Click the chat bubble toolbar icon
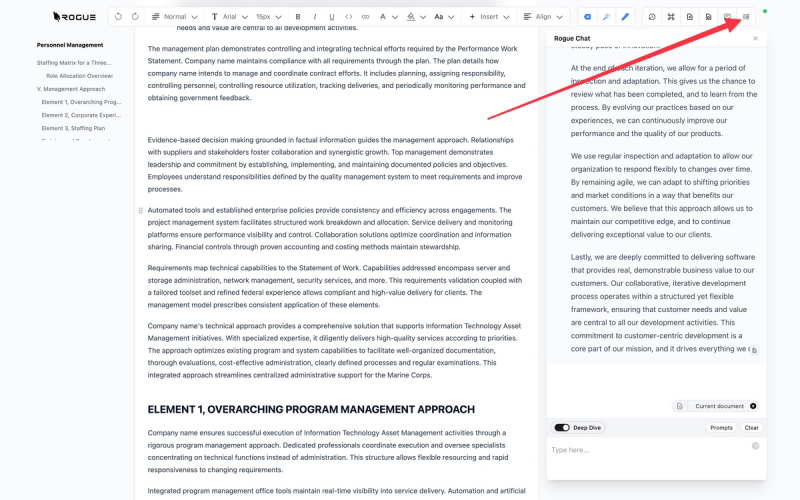This screenshot has width=800, height=500. [x=728, y=17]
